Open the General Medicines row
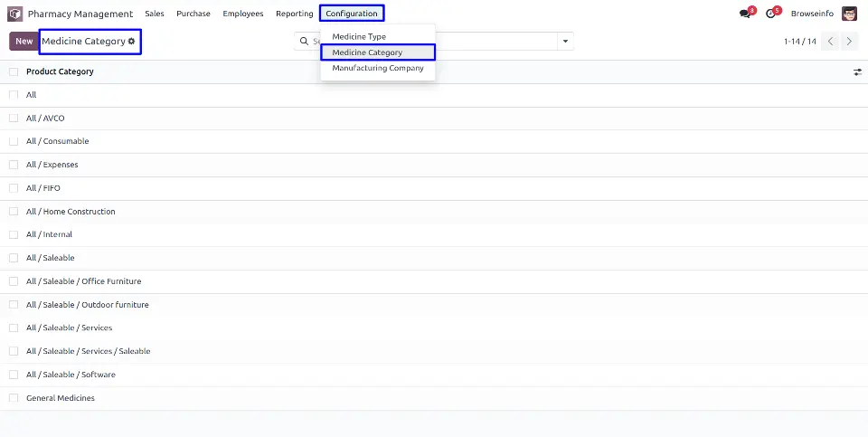The image size is (868, 437). coord(434,398)
